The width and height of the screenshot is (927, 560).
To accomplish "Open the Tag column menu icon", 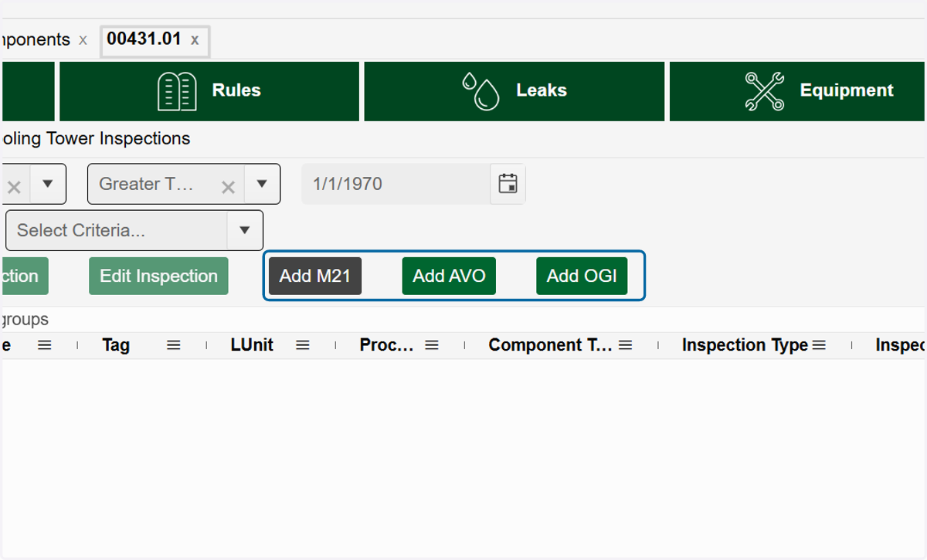I will click(x=174, y=345).
